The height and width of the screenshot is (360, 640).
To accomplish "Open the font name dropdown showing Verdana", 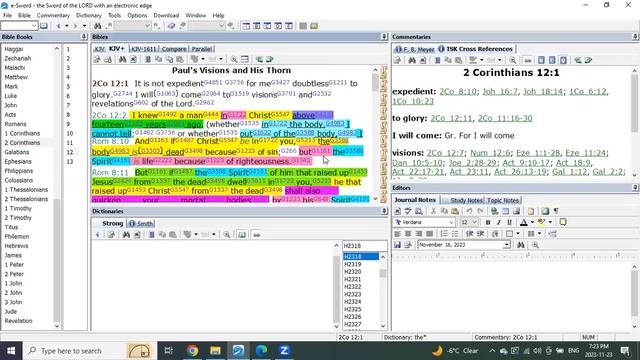I will (451, 222).
